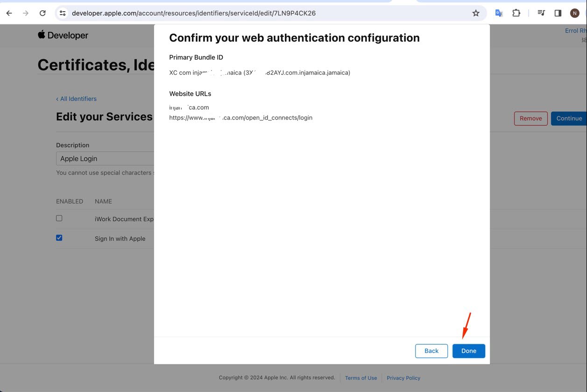This screenshot has height=392, width=587.
Task: Open site information icon in address bar
Action: tap(63, 13)
